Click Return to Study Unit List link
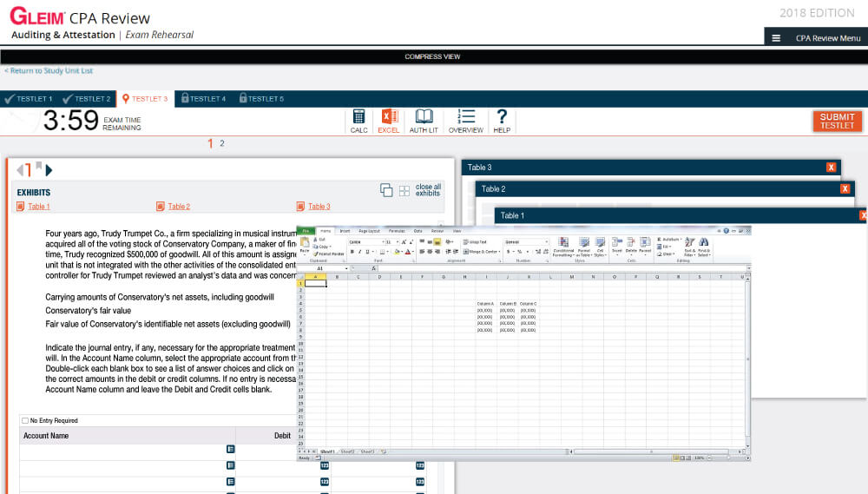Image resolution: width=868 pixels, height=494 pixels. pyautogui.click(x=49, y=71)
